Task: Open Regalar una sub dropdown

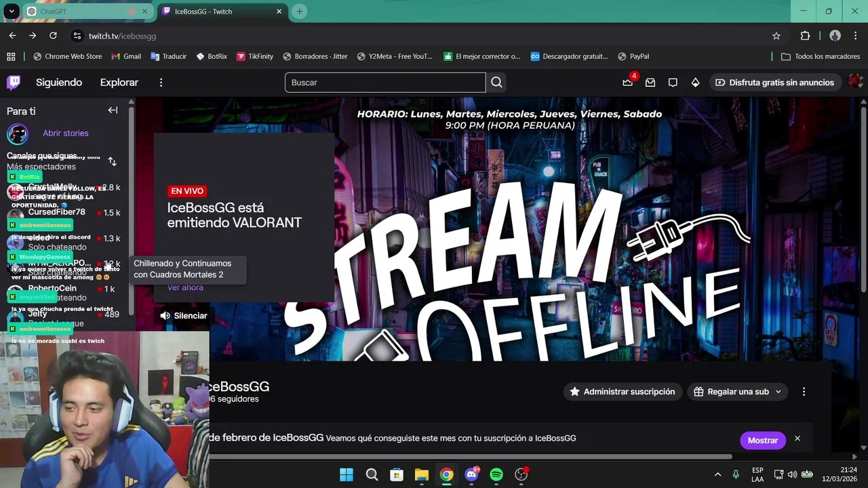Action: [738, 392]
